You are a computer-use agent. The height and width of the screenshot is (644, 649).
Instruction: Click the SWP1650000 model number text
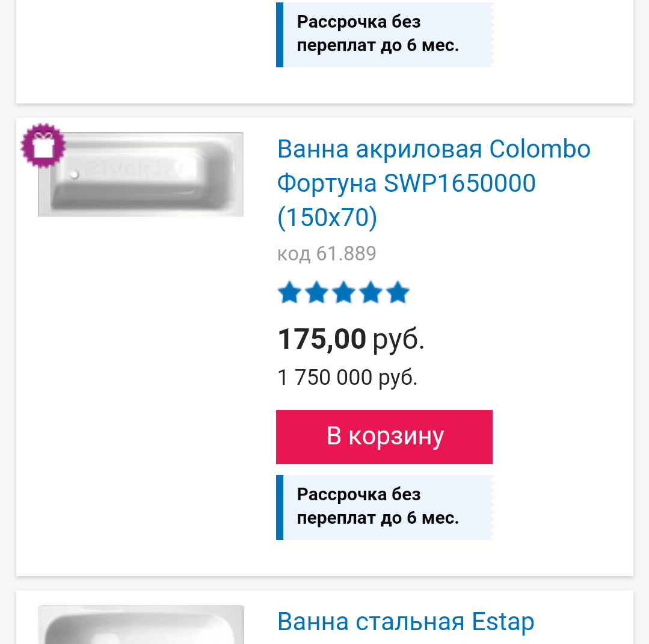(x=460, y=183)
